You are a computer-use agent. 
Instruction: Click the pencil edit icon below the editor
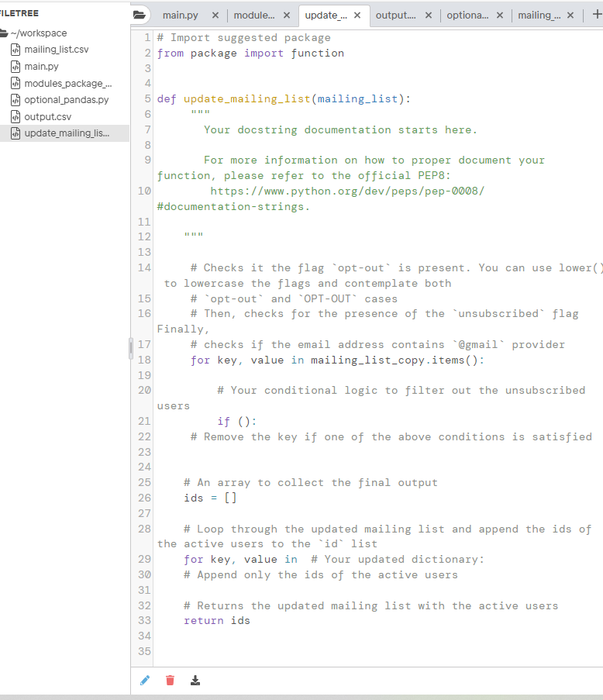[x=145, y=681]
